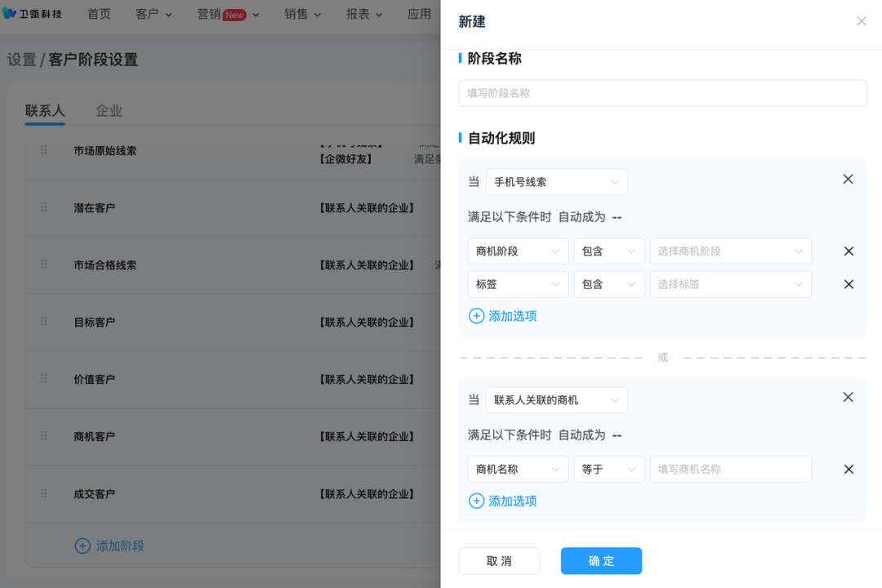
Task: Remove the 联系人关联的商机 rule block
Action: (x=848, y=398)
